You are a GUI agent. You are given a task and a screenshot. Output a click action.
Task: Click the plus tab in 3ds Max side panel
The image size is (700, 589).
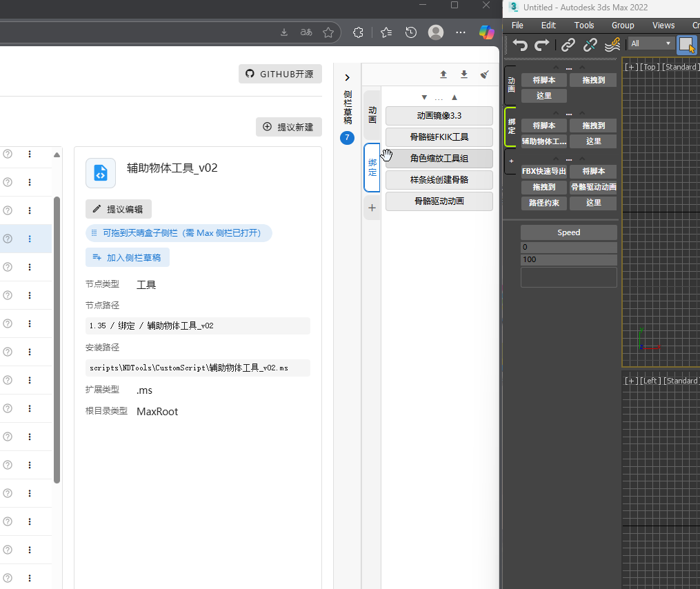tap(511, 161)
